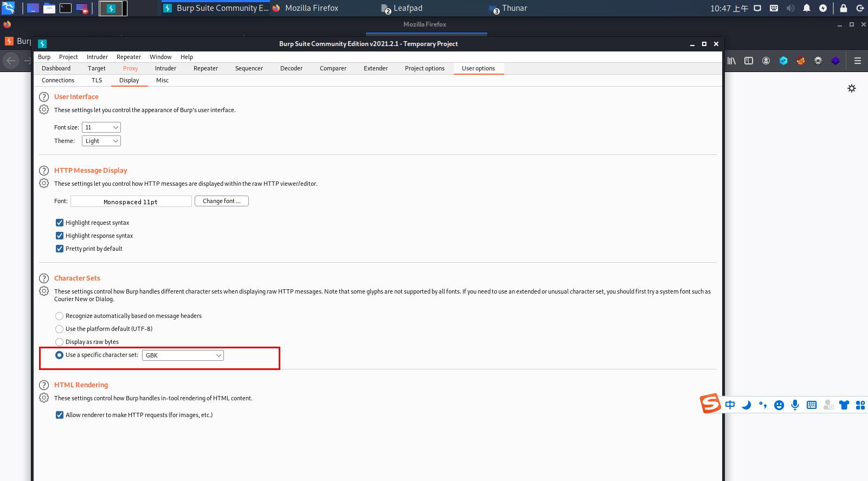Switch to the Project options tab
Viewport: 868px width, 481px height.
pos(425,68)
